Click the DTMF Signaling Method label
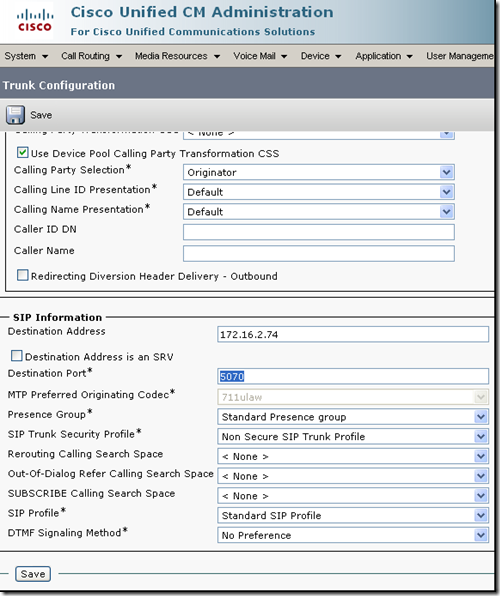This screenshot has height=596, width=500. coord(68,532)
